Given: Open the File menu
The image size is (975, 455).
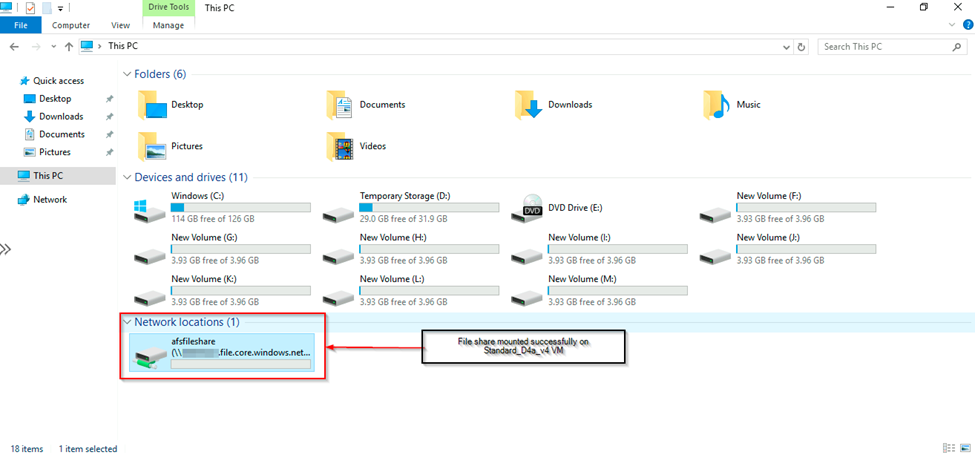Looking at the screenshot, I should [21, 25].
